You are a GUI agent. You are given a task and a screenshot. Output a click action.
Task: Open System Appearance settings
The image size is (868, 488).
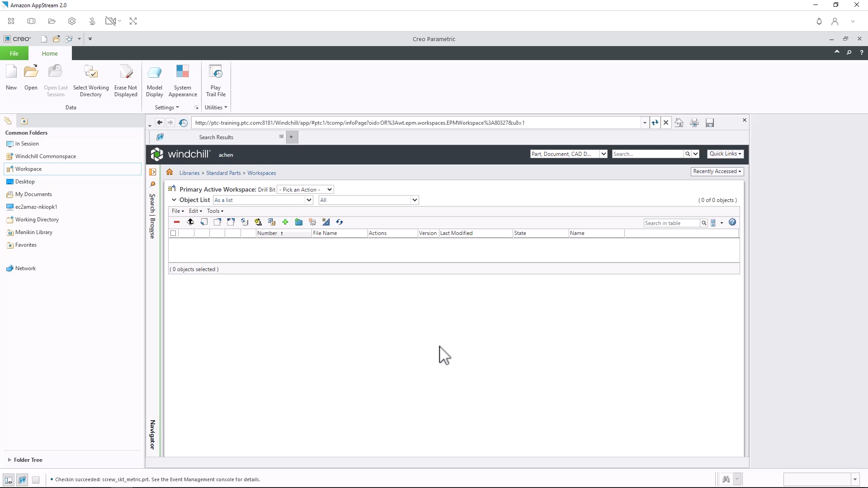183,81
